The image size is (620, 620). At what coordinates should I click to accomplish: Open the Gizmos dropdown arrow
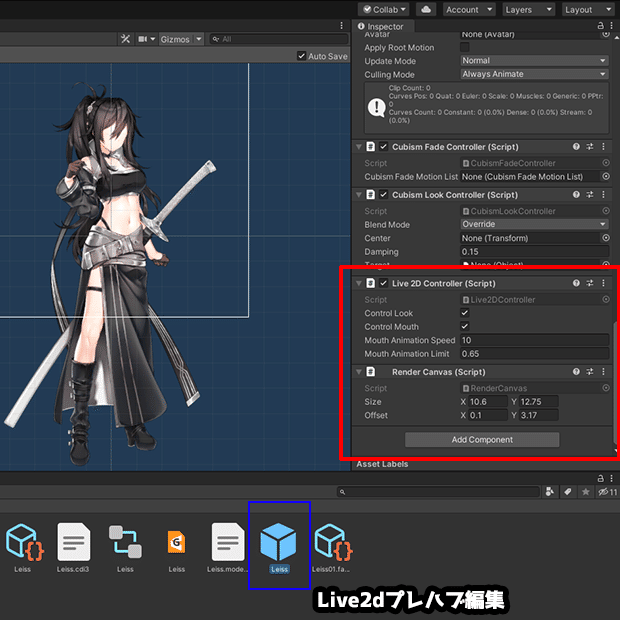198,39
